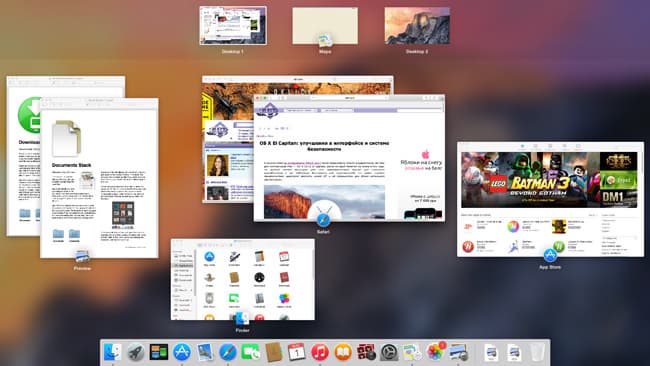Click App Store badge under its window
The width and height of the screenshot is (650, 366).
(550, 255)
